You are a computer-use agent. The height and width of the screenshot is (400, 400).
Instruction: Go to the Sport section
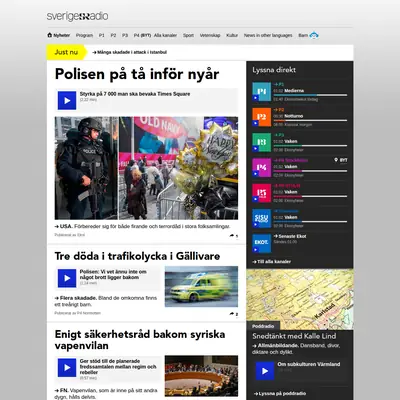(188, 35)
